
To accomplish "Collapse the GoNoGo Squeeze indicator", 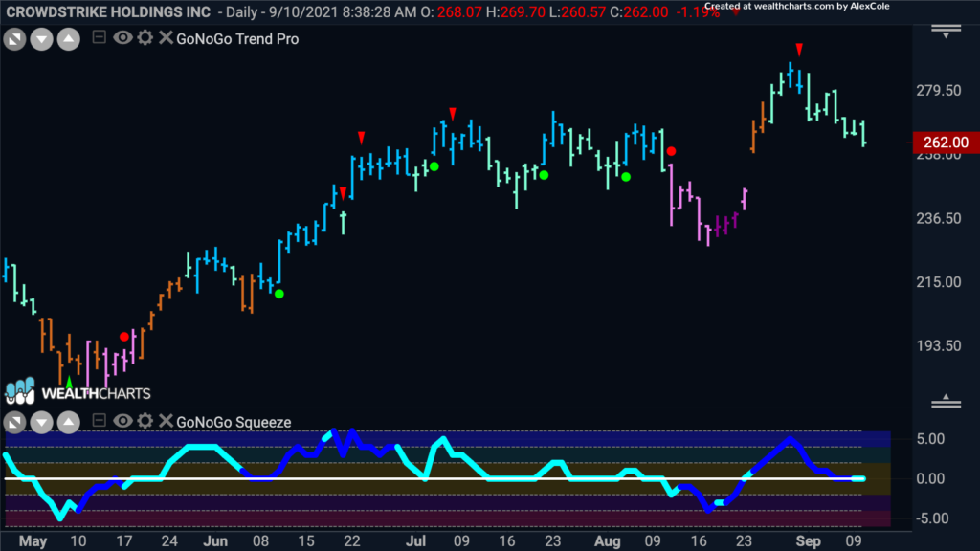I will click(x=99, y=421).
